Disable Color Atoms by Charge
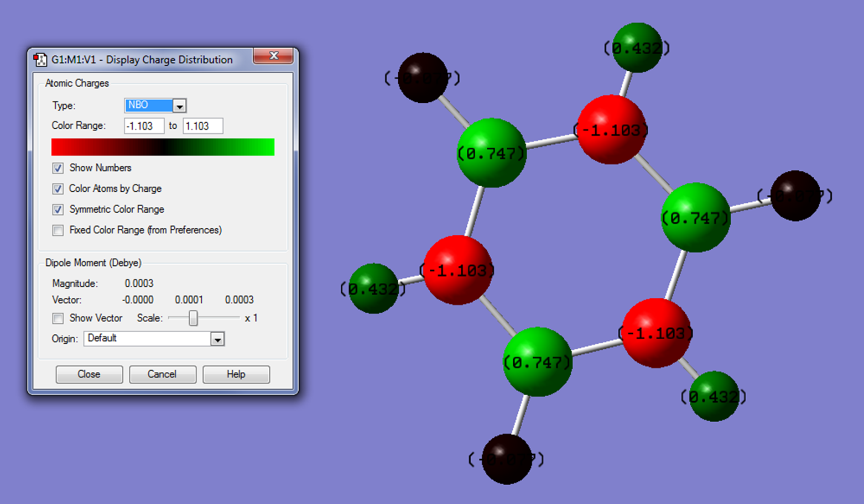864x504 pixels. 58,189
